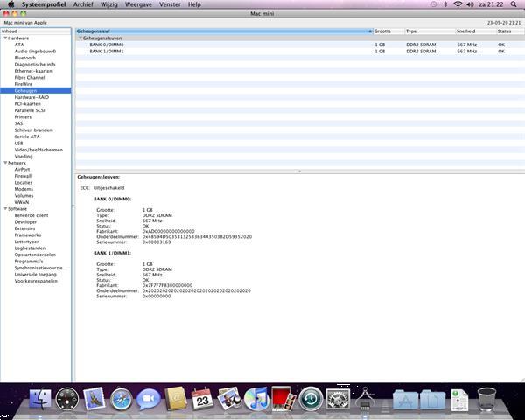Select the BANK 0/DIMM0 row

point(299,45)
